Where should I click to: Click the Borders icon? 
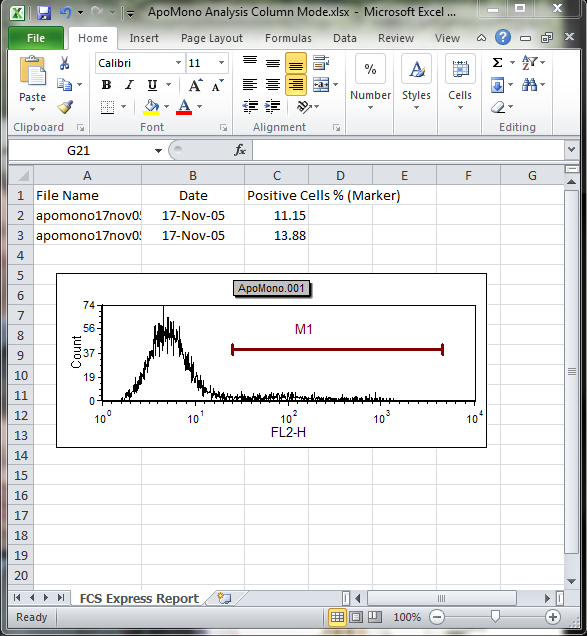click(x=108, y=107)
